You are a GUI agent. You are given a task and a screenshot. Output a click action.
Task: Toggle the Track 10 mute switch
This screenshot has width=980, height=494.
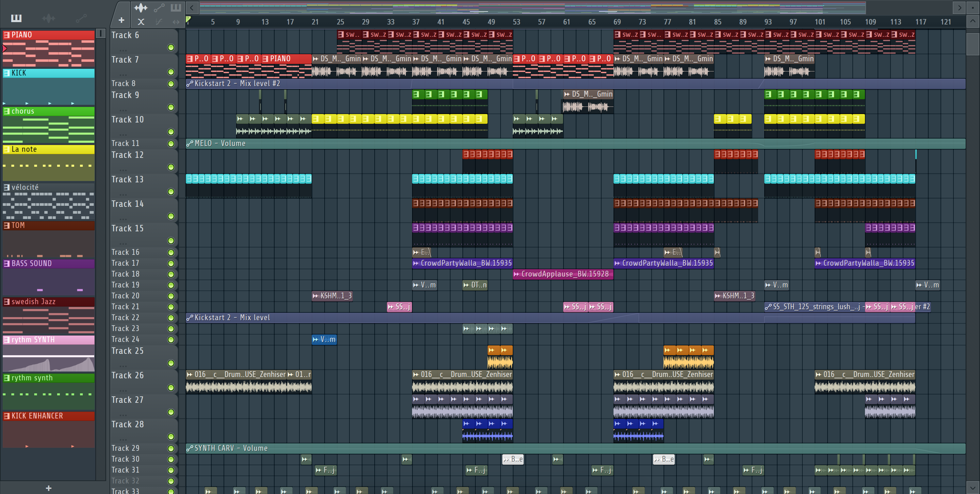tap(171, 132)
